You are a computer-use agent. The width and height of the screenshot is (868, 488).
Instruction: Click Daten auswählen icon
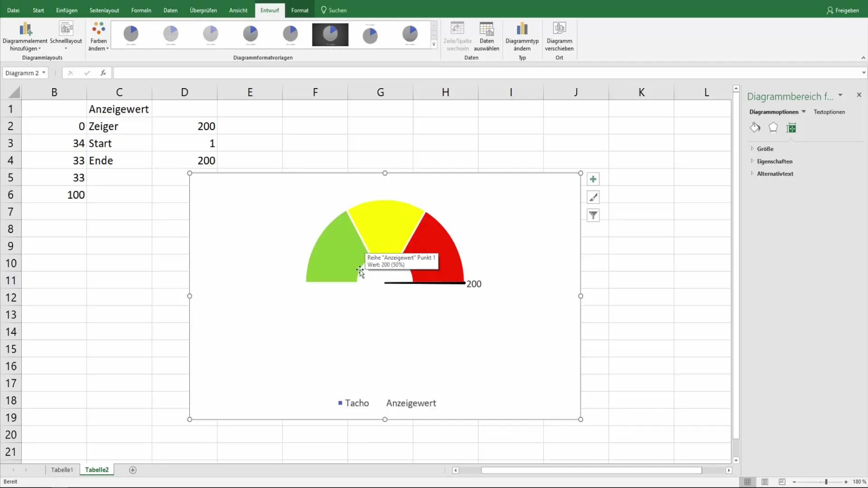486,36
